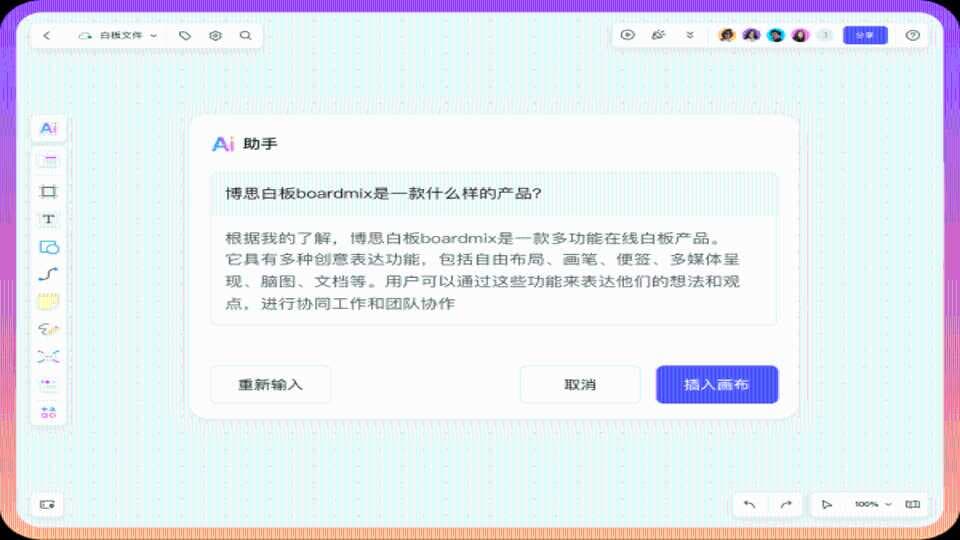
Task: Click the AI answer text starting 根据我的了解
Action: (482, 271)
